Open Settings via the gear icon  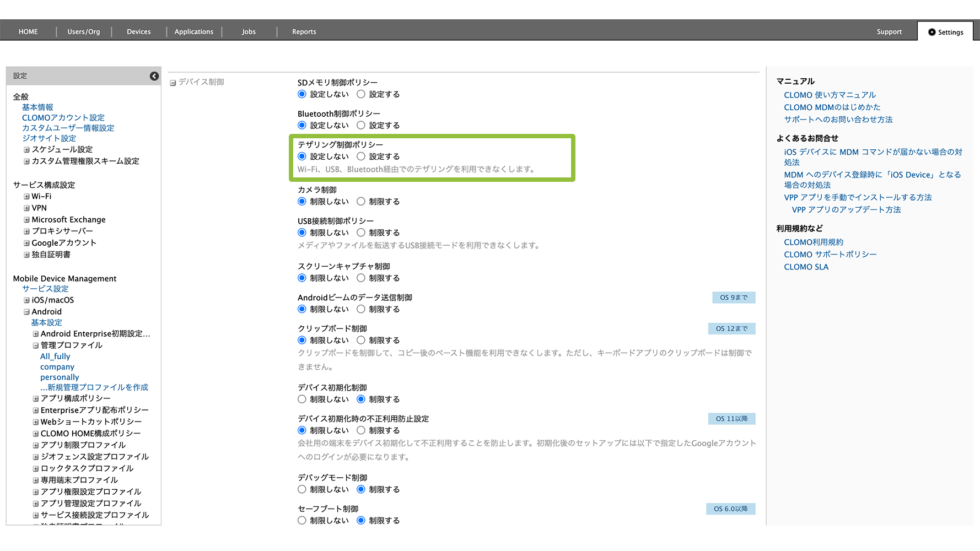pos(932,32)
